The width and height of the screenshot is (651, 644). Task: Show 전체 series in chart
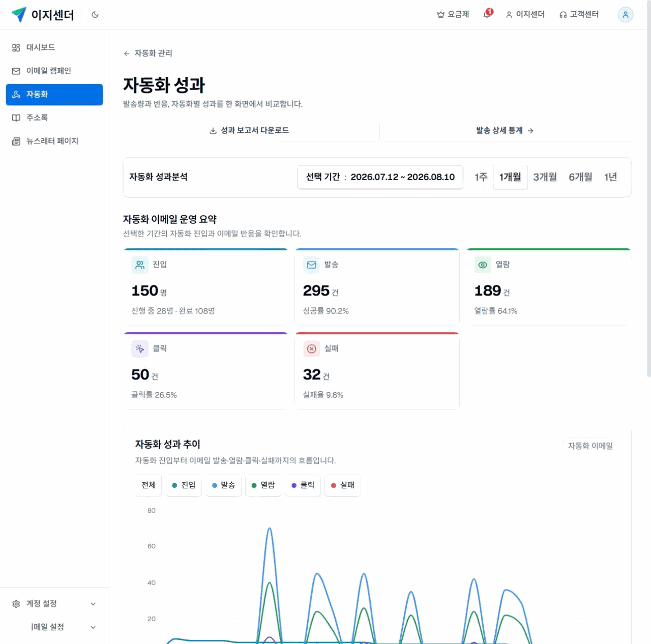pos(149,485)
